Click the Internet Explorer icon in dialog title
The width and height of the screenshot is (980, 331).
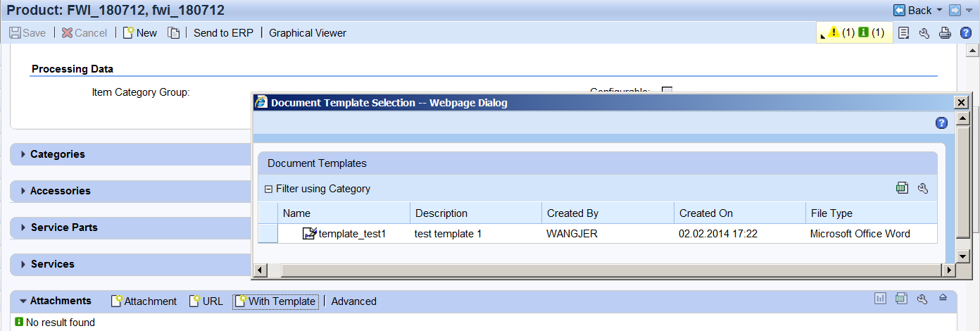tap(261, 102)
